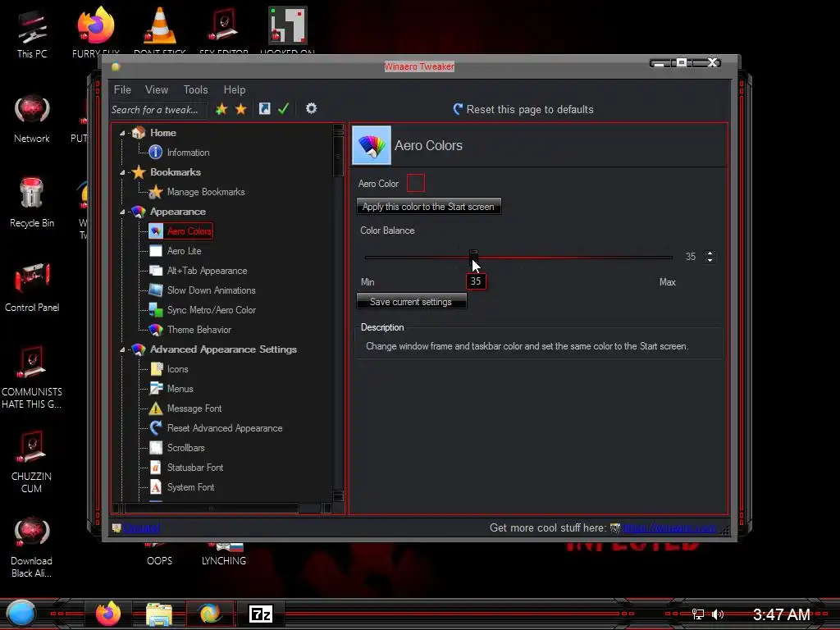840x630 pixels.
Task: Open the Network desktop icon
Action: coord(32,118)
